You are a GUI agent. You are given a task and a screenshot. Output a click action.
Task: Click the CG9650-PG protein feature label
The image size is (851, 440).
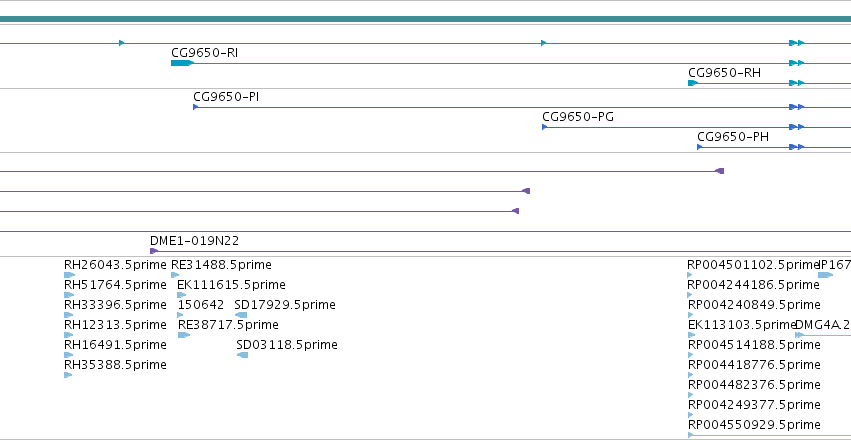click(x=578, y=117)
